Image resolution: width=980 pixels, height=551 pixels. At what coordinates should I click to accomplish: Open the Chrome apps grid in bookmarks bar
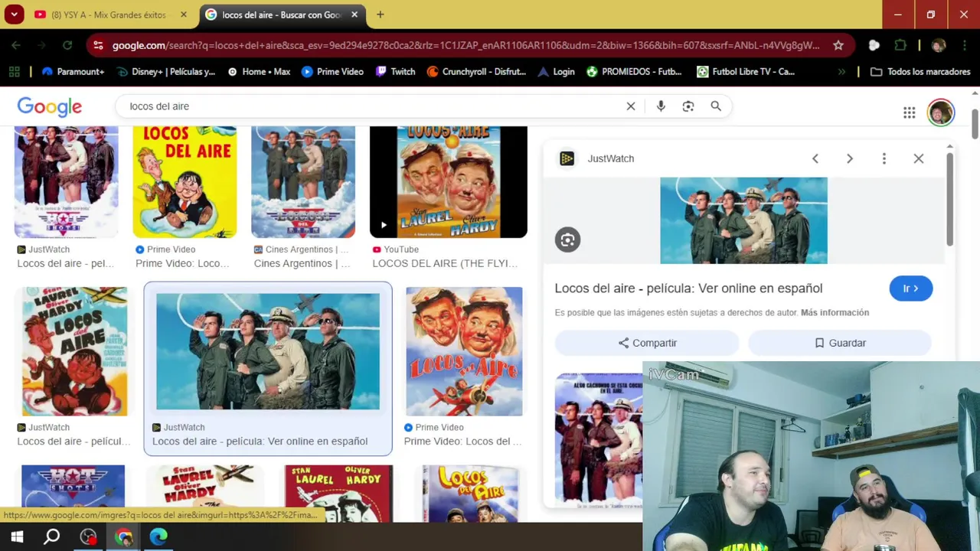point(14,72)
